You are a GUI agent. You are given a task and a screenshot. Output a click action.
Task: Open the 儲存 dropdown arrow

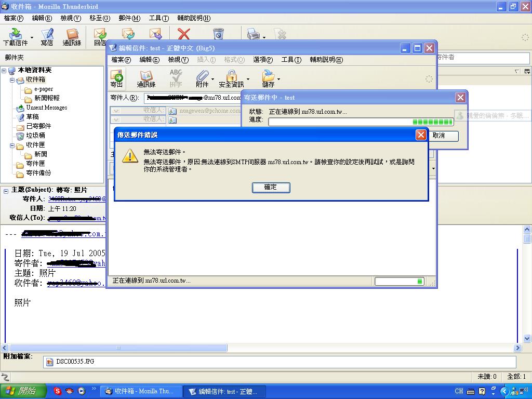[x=279, y=79]
